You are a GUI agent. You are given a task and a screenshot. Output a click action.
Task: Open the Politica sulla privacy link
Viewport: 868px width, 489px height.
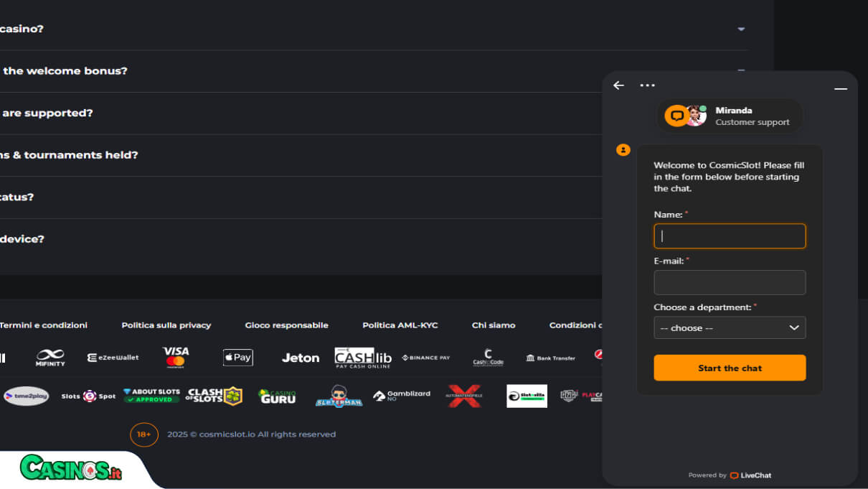coord(166,325)
